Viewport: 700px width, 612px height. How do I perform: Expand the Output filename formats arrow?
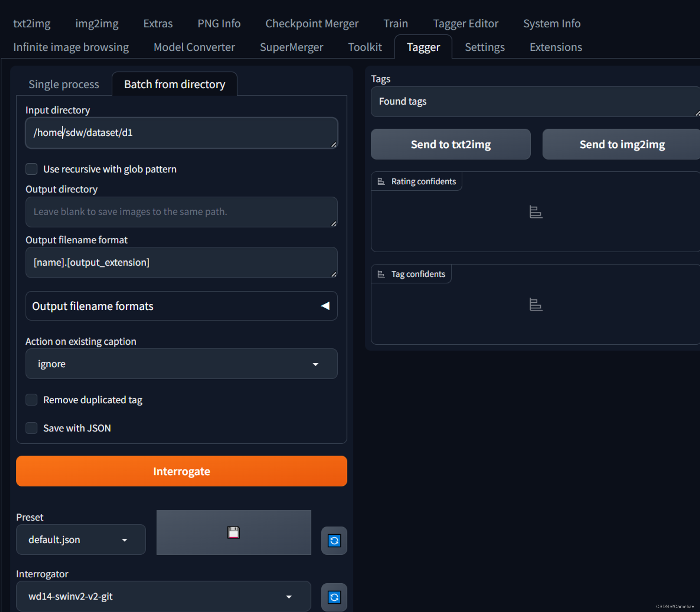coord(325,306)
